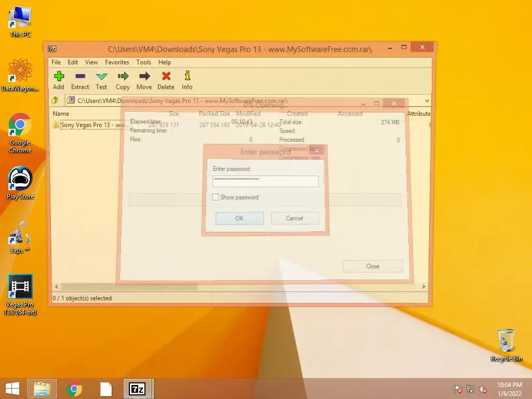Choose the Move toolbar icon

[144, 80]
